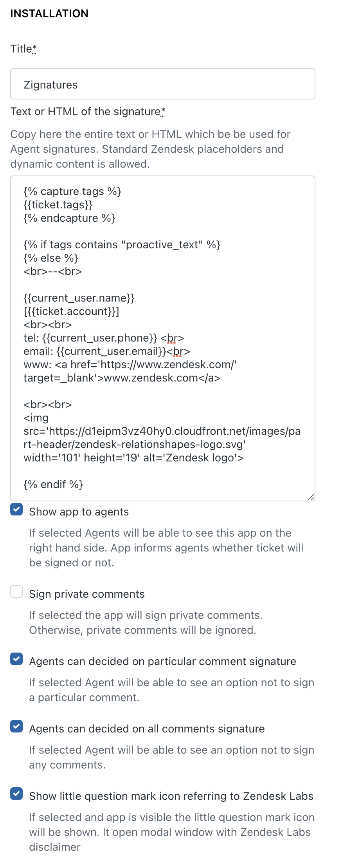
Task: Click the "Sign private comments" label text
Action: pyautogui.click(x=86, y=594)
